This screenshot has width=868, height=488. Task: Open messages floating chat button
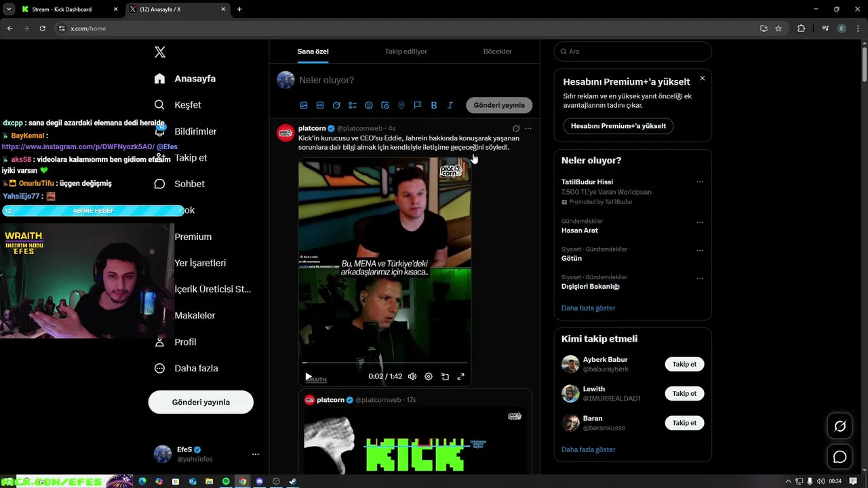840,457
